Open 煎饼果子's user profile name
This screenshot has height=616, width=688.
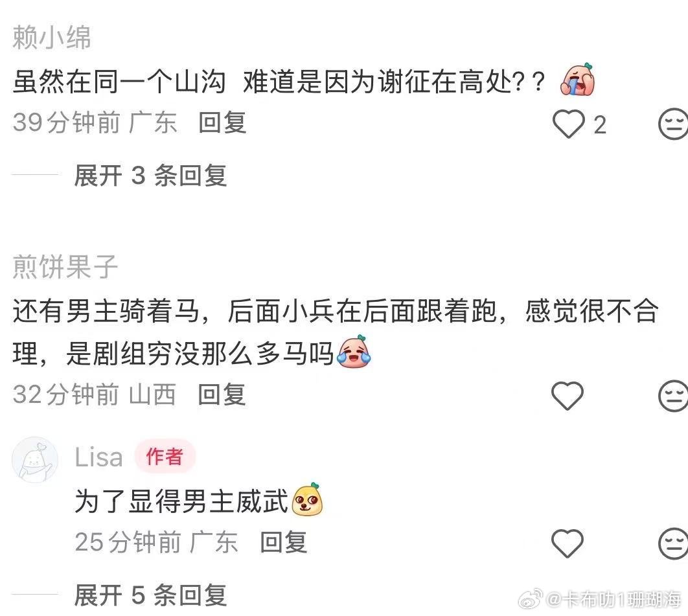click(x=65, y=266)
